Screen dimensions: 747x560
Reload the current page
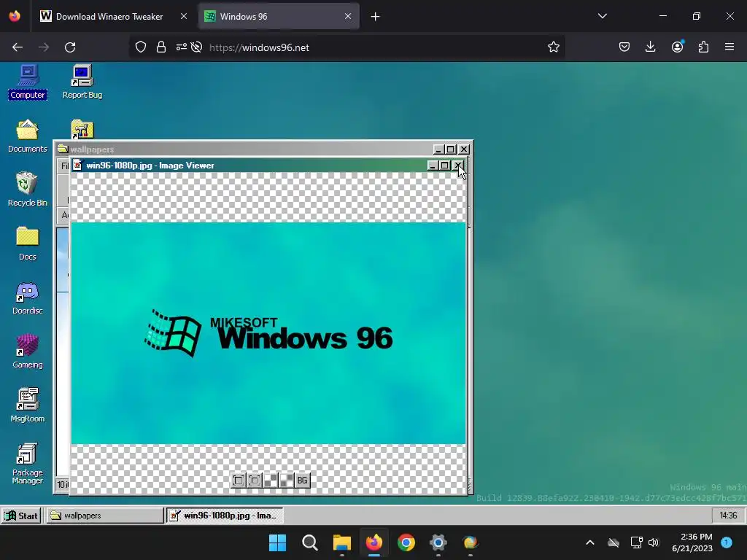(70, 47)
